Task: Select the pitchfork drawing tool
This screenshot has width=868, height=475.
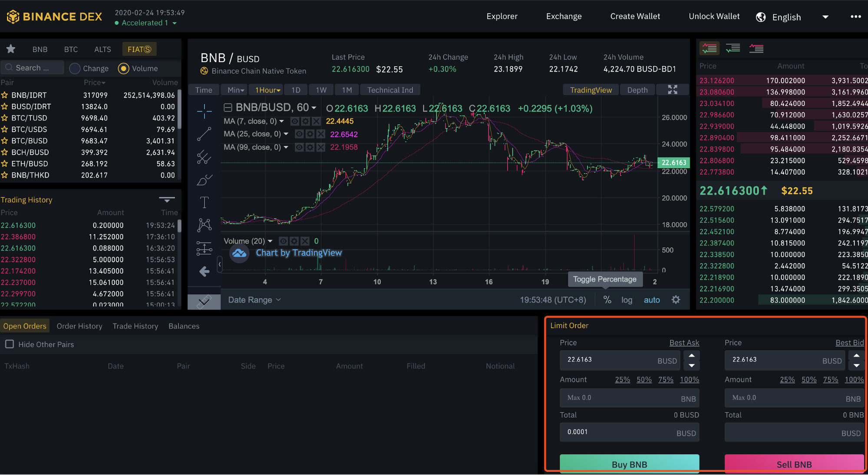Action: [x=204, y=157]
